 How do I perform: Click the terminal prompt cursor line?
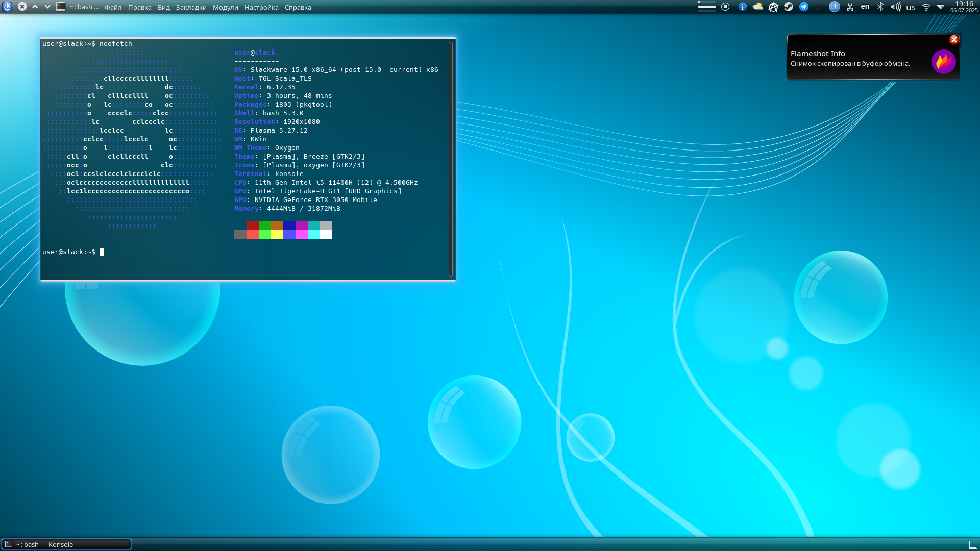point(73,252)
